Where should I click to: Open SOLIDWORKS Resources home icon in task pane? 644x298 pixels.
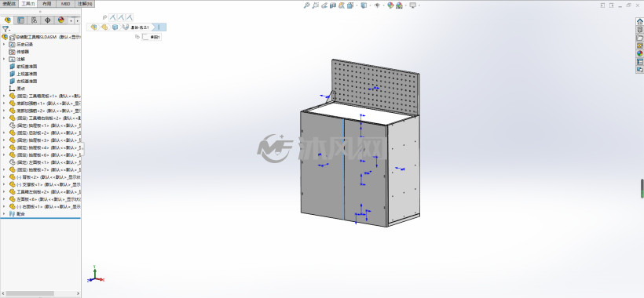pyautogui.click(x=639, y=22)
